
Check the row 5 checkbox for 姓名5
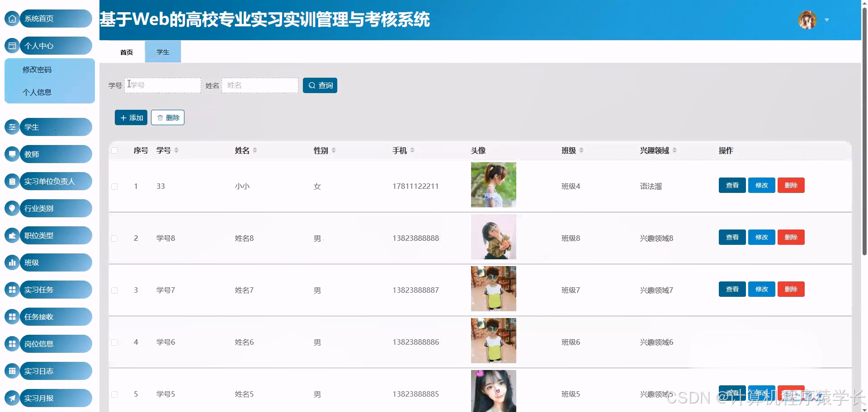[x=114, y=394]
